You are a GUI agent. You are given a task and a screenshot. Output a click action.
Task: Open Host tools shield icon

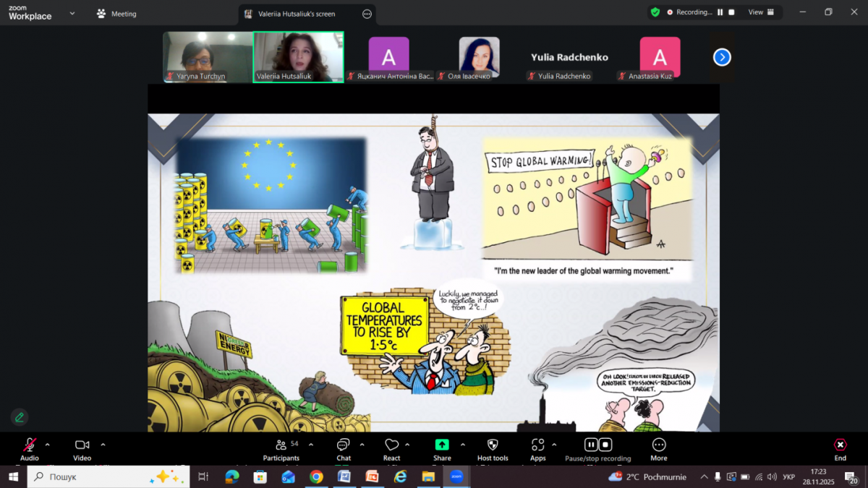pyautogui.click(x=493, y=445)
